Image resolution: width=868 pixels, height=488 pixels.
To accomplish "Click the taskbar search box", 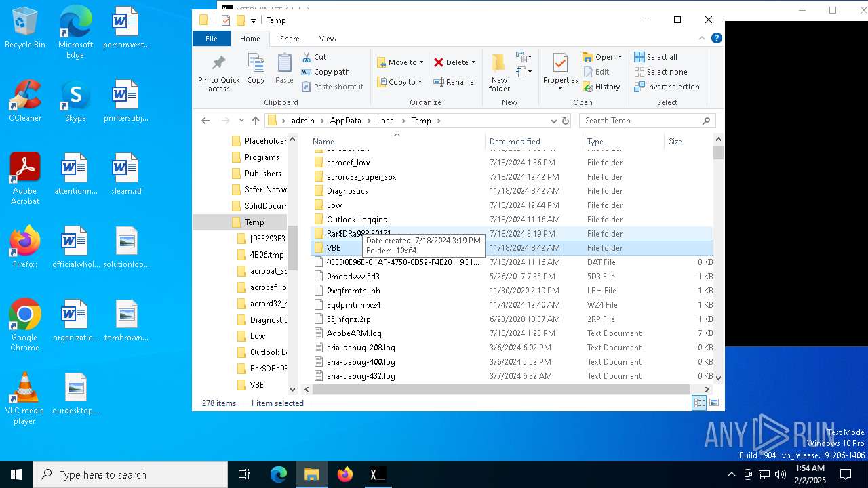I will (130, 474).
